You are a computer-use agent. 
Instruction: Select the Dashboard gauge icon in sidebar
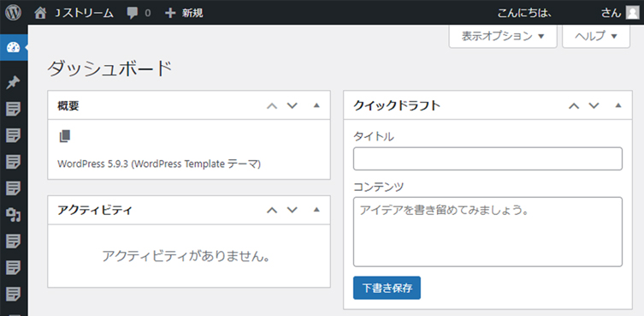tap(13, 47)
